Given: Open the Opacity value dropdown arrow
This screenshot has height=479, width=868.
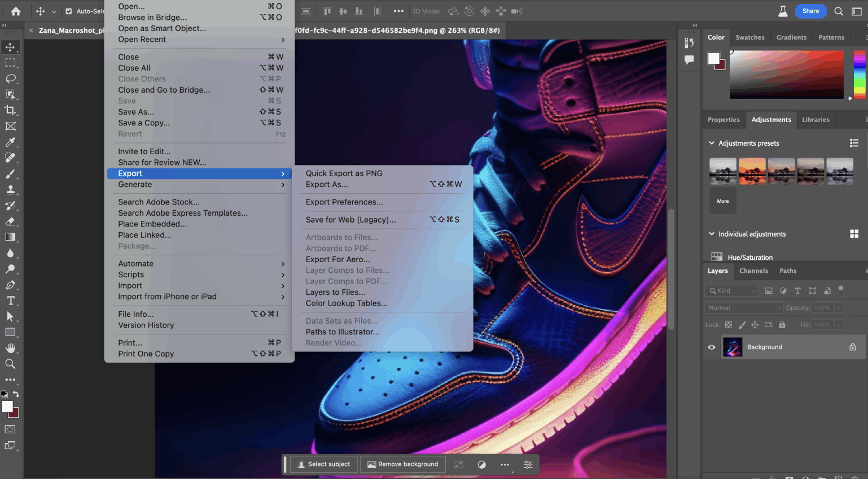Looking at the screenshot, I should coord(839,308).
